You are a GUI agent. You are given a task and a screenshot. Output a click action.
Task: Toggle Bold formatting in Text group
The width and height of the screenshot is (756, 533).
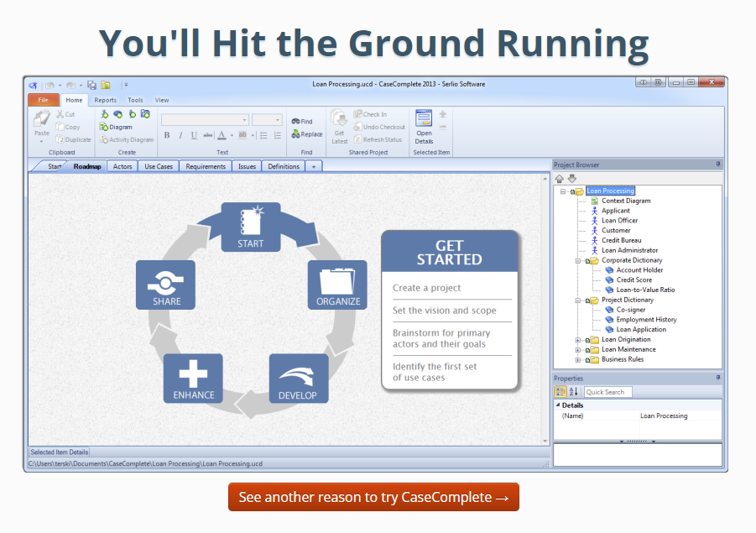[167, 135]
